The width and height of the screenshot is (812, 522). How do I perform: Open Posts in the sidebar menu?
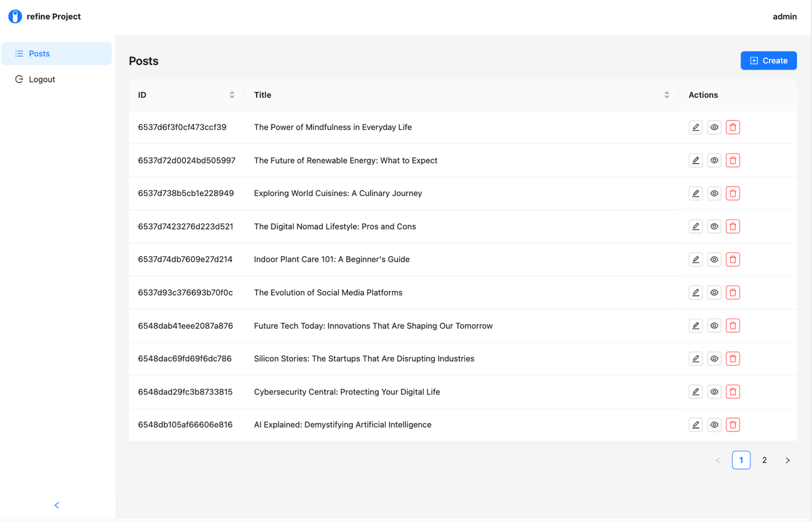coord(39,54)
